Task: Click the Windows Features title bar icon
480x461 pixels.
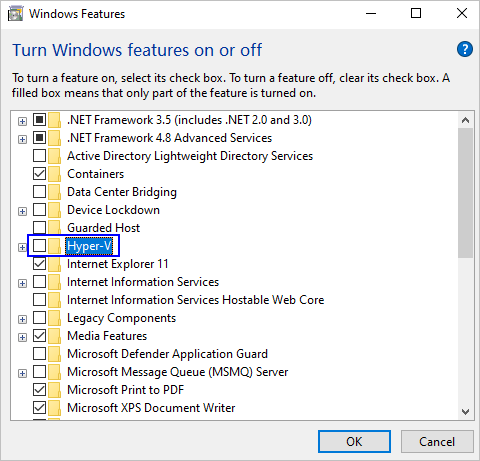Action: point(15,14)
